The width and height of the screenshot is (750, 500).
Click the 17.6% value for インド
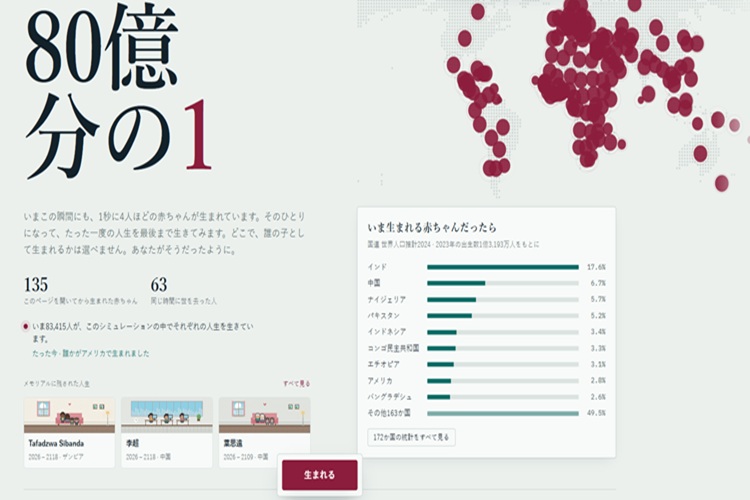(596, 267)
